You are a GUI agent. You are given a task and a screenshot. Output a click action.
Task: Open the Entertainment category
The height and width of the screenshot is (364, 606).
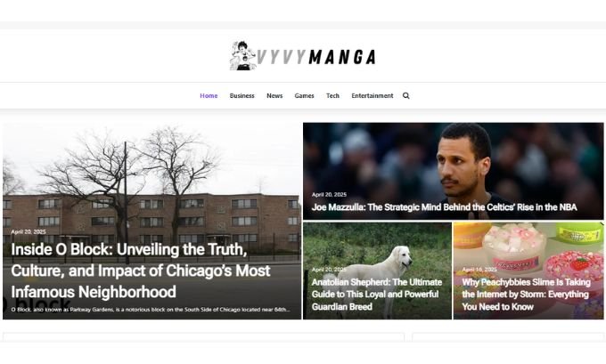coord(373,96)
